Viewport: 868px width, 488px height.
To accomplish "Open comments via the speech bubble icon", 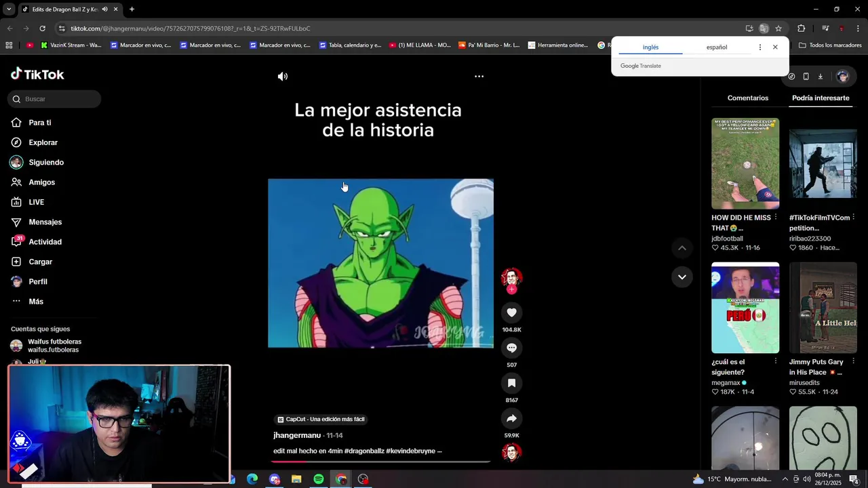I will click(511, 348).
